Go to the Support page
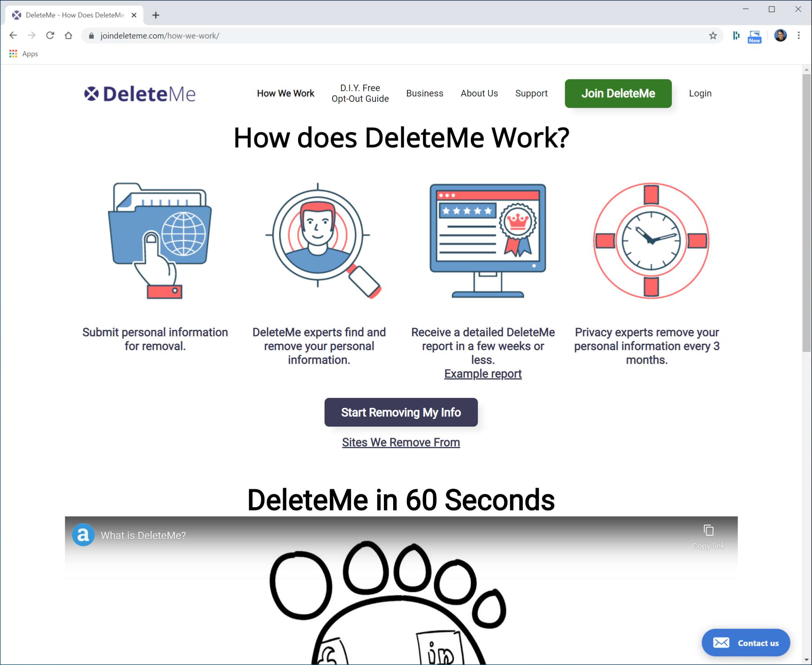 click(x=531, y=93)
